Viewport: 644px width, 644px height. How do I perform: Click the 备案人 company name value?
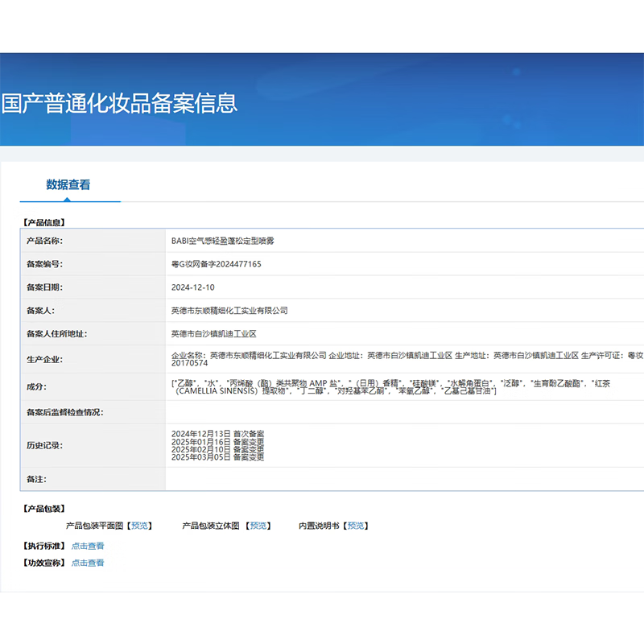point(229,311)
